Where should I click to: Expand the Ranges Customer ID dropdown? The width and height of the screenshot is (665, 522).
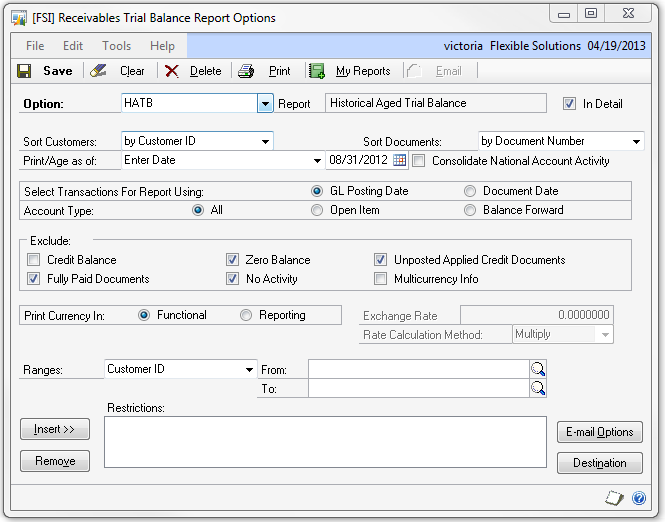(x=249, y=369)
